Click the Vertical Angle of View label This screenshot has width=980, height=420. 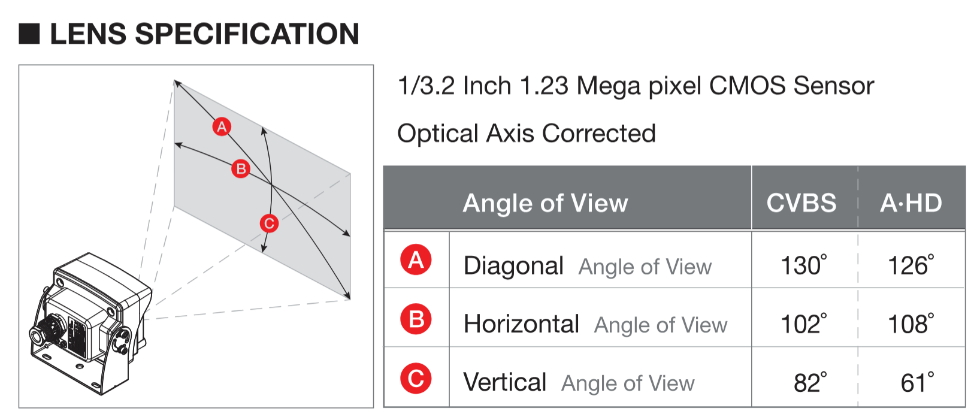pyautogui.click(x=579, y=383)
